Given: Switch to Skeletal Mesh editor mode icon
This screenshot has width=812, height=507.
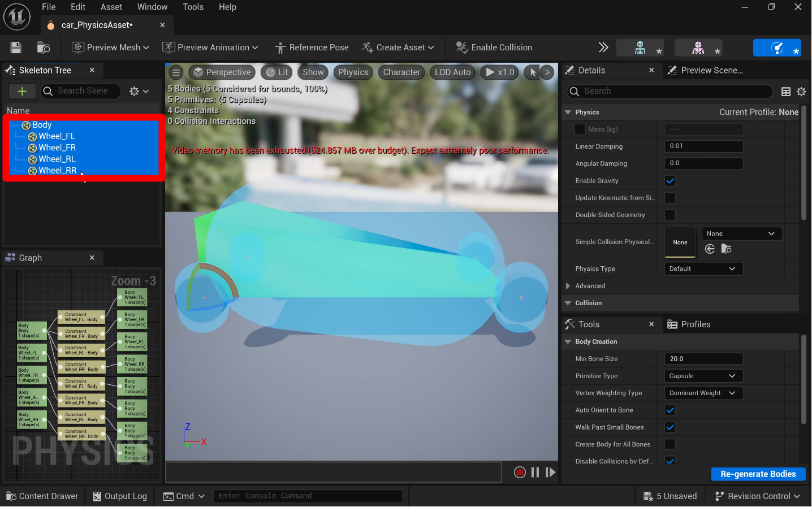Looking at the screenshot, I should pos(698,48).
